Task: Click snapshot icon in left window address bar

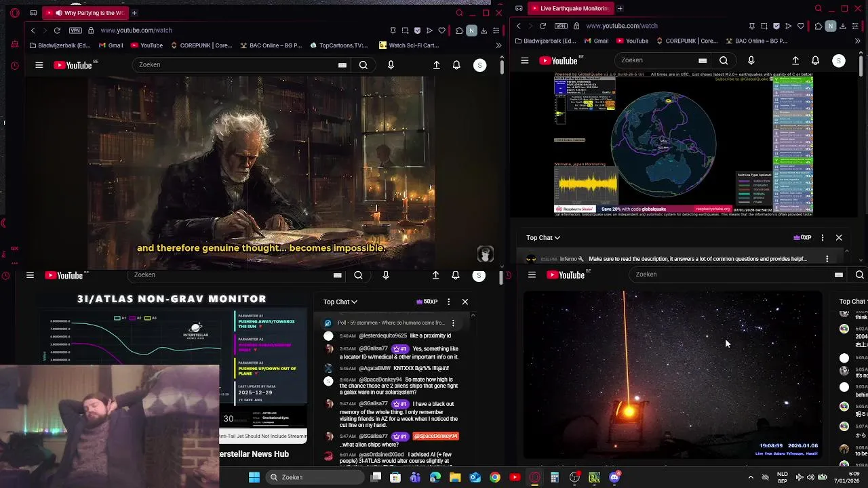Action: coord(405,30)
